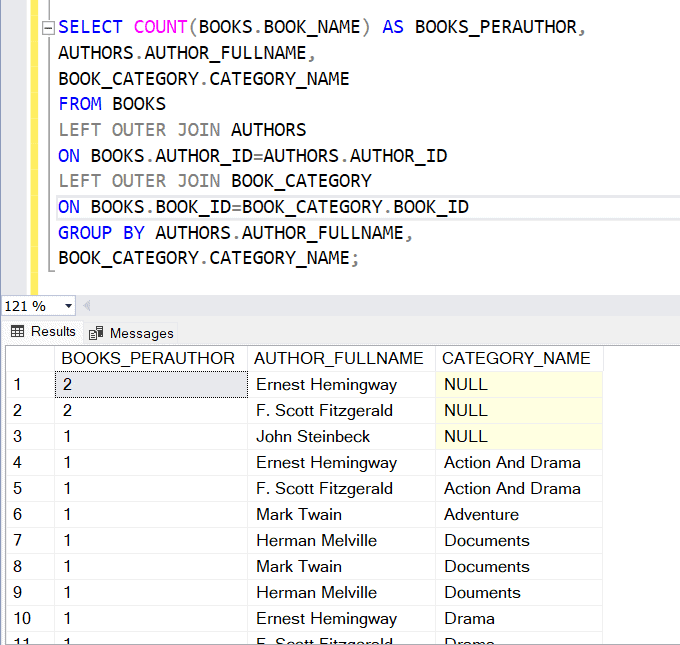
Task: Click BOOKS_PERAUTHOR cell in row 1
Action: pos(151,384)
